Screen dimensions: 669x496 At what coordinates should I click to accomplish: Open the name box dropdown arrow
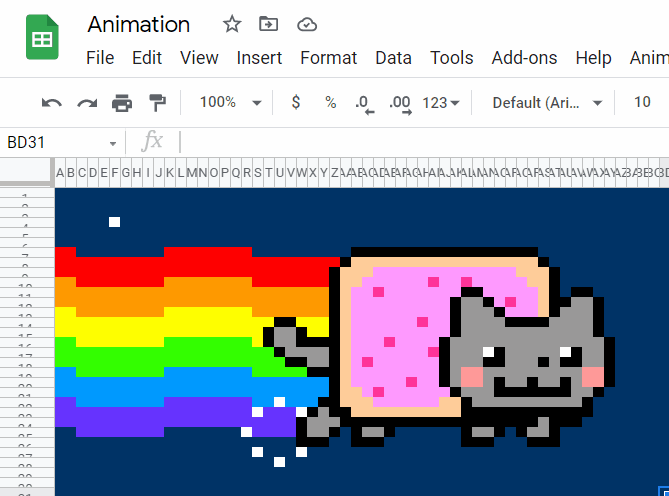click(113, 143)
